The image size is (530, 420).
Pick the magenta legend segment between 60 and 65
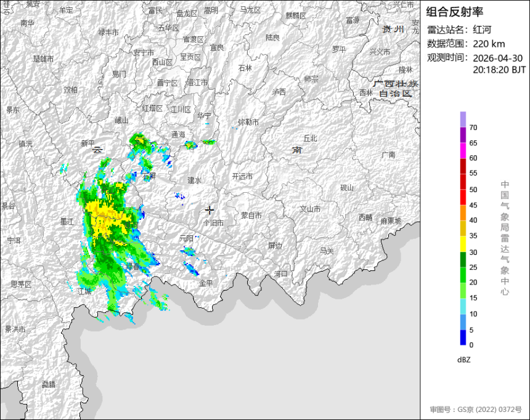463,150
